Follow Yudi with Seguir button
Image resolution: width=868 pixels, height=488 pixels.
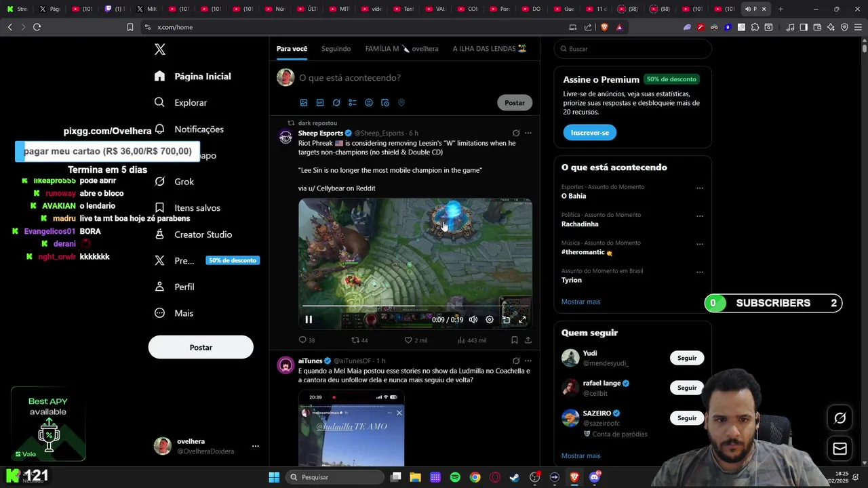[687, 358]
